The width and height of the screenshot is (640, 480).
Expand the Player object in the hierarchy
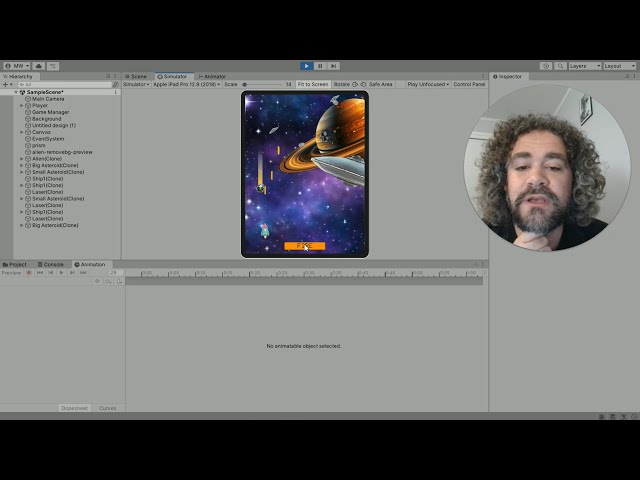click(22, 105)
